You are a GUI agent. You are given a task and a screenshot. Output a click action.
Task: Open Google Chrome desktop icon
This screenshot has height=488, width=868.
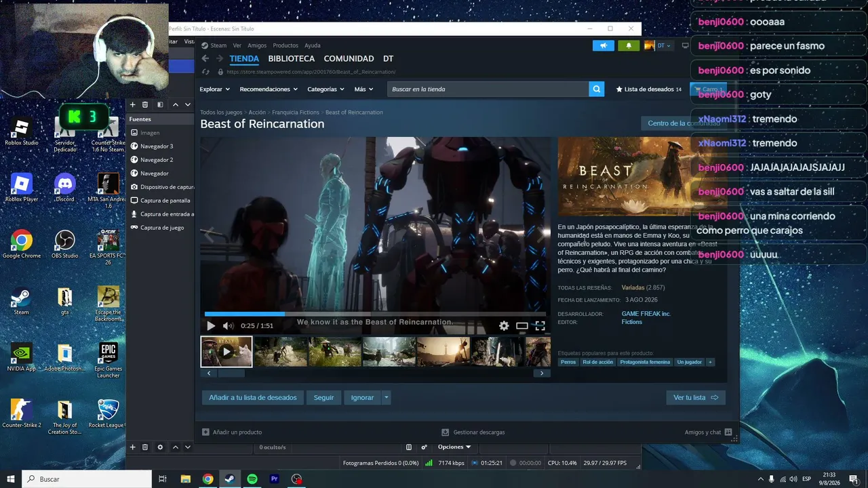click(x=22, y=245)
